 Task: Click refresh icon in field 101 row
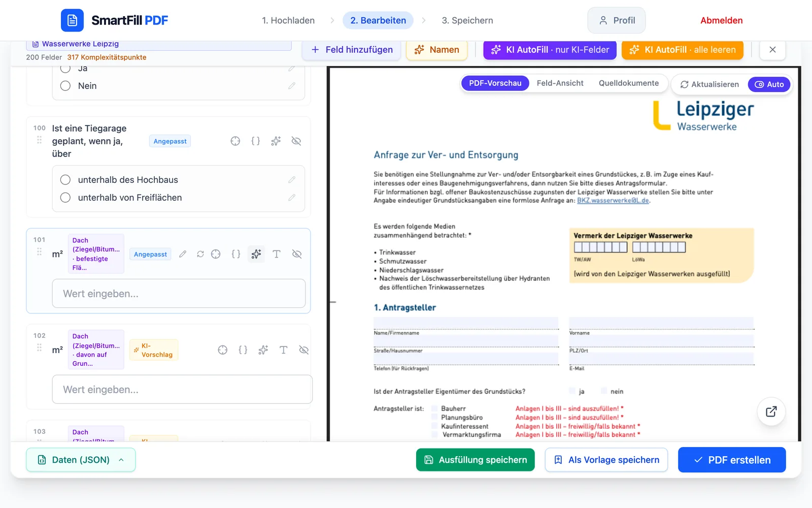click(200, 254)
